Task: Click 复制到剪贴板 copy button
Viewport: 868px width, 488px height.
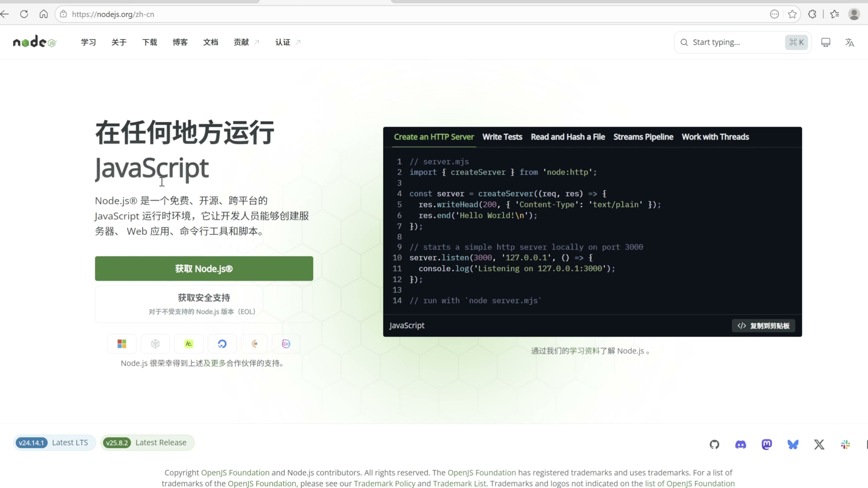Action: pyautogui.click(x=763, y=326)
